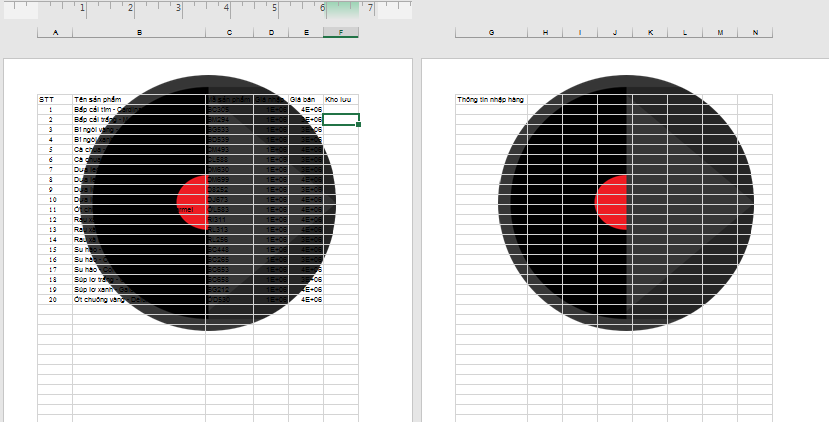Click the 'Thông tin nhập hàng' cell
This screenshot has width=829, height=422.
coord(491,99)
